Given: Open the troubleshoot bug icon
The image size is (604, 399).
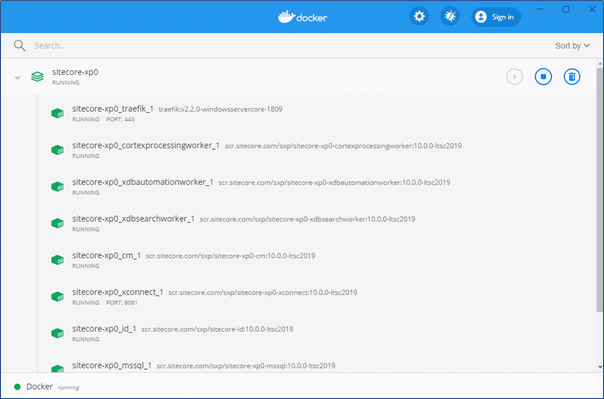Looking at the screenshot, I should tap(450, 17).
